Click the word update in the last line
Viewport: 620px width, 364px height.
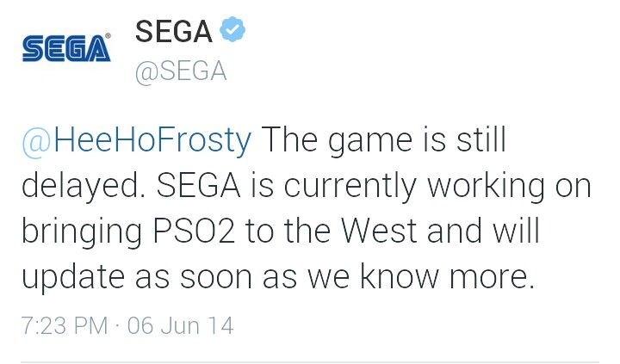[73, 278]
